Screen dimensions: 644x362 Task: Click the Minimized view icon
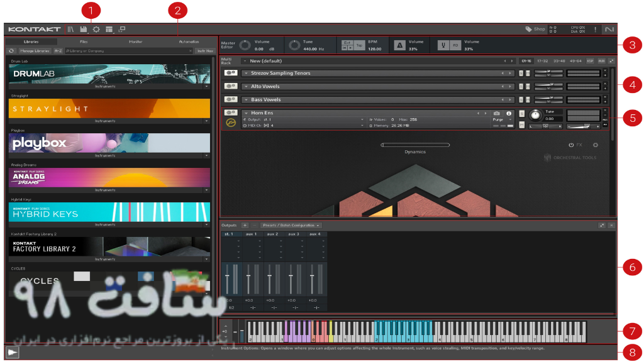[122, 29]
